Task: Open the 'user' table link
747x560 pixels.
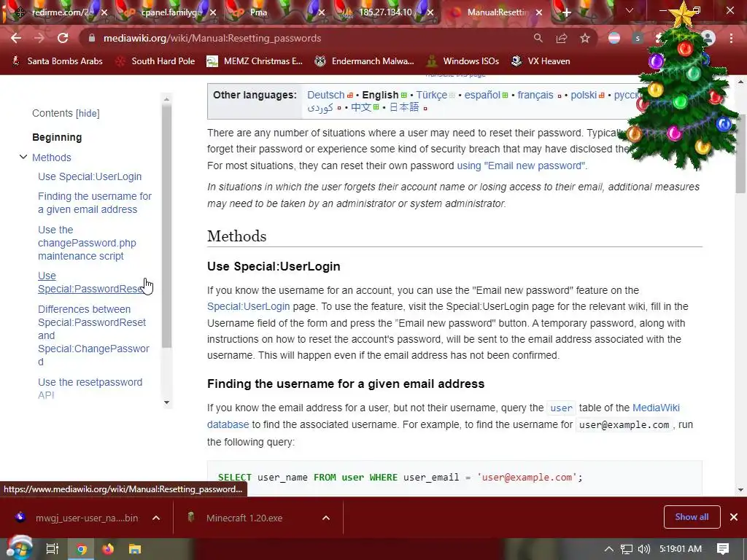Action: click(x=561, y=408)
